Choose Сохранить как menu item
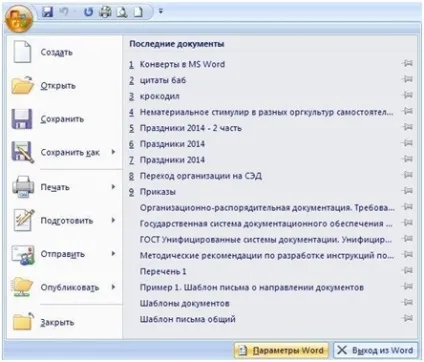424x362 pixels. click(x=64, y=152)
